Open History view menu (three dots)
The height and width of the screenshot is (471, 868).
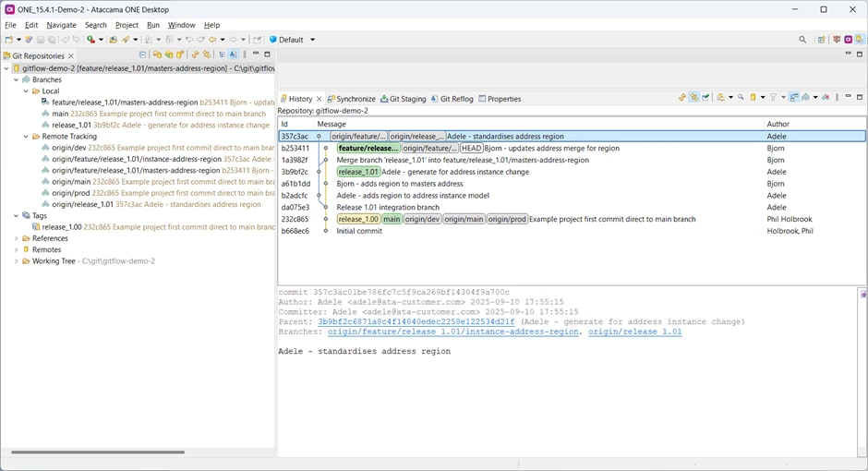point(837,97)
